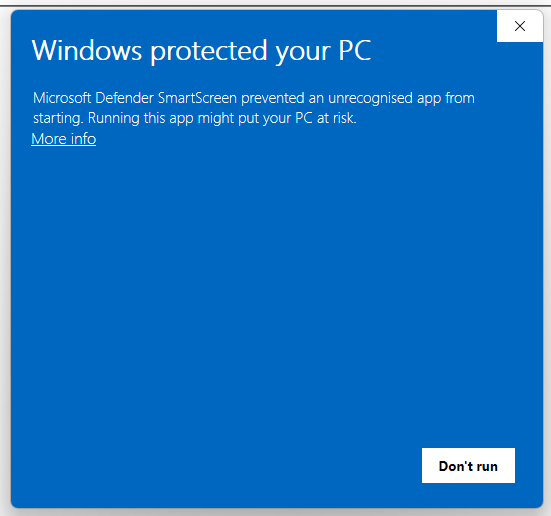Exit the protection prompt via X
Viewport: 551px width, 516px height.
tap(520, 26)
